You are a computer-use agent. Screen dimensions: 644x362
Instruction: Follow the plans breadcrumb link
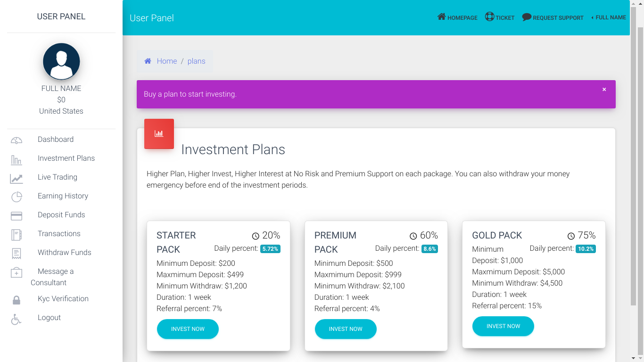[x=197, y=61]
